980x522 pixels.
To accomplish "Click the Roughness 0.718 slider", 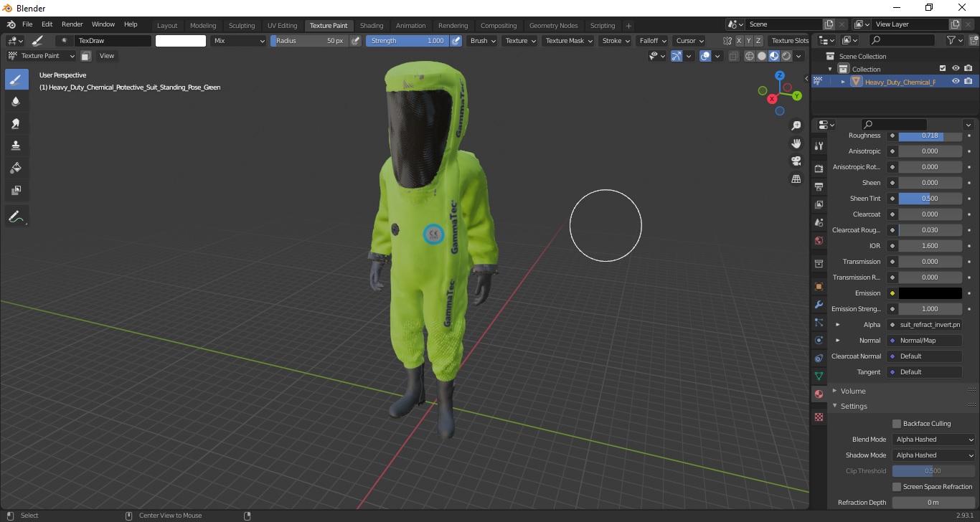I will (930, 136).
